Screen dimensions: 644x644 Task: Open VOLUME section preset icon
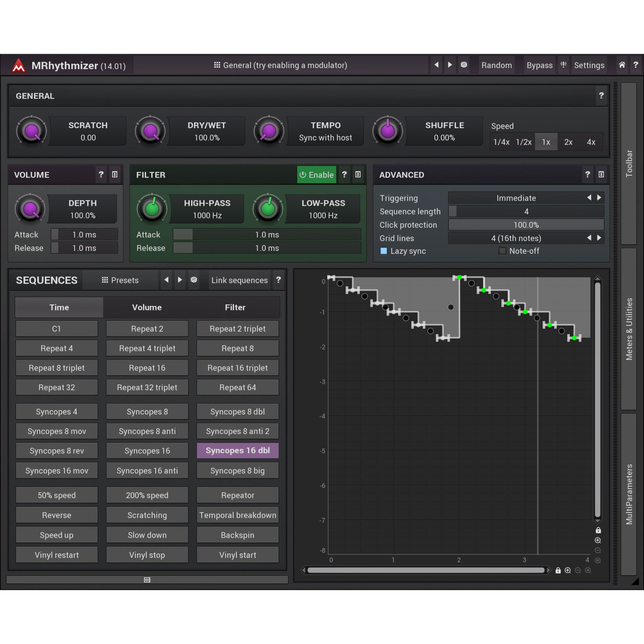coord(115,175)
